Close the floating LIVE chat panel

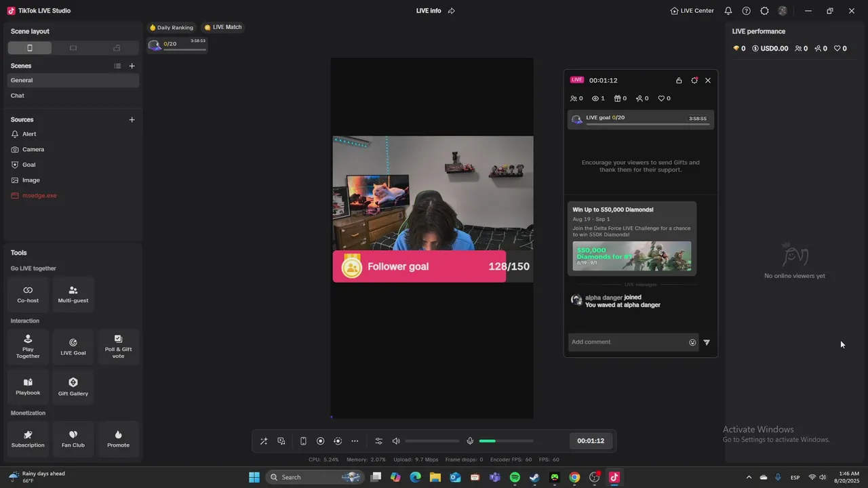coord(708,80)
